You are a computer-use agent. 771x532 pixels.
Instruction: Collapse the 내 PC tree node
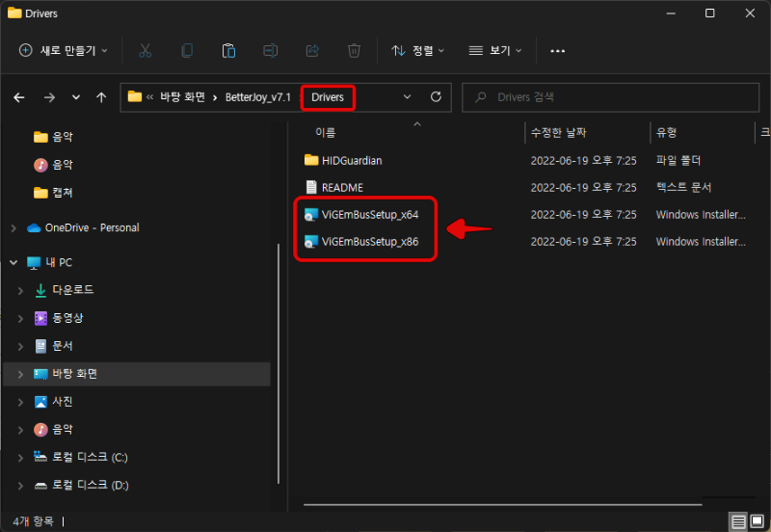coord(13,262)
